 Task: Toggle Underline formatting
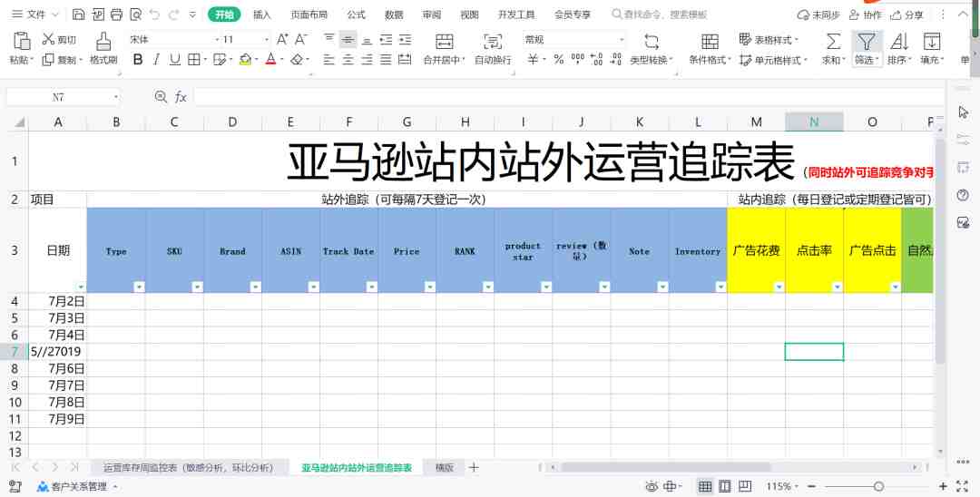click(x=175, y=59)
